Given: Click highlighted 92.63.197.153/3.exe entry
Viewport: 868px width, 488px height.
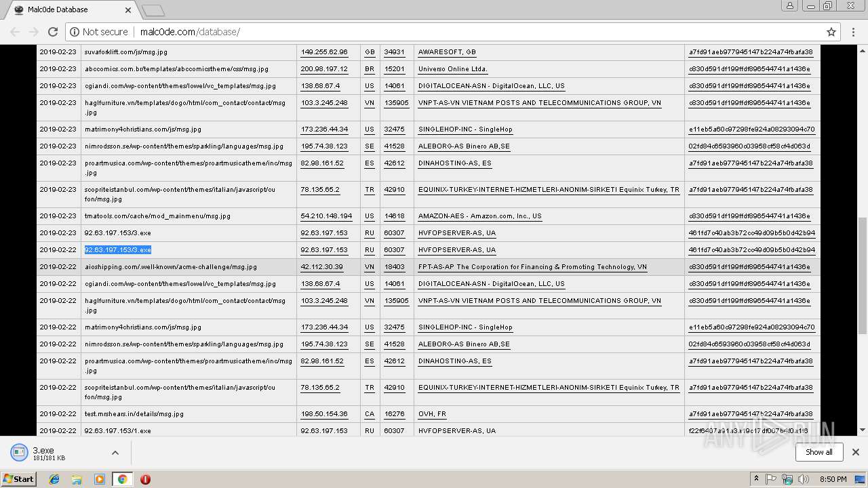Looking at the screenshot, I should point(118,250).
